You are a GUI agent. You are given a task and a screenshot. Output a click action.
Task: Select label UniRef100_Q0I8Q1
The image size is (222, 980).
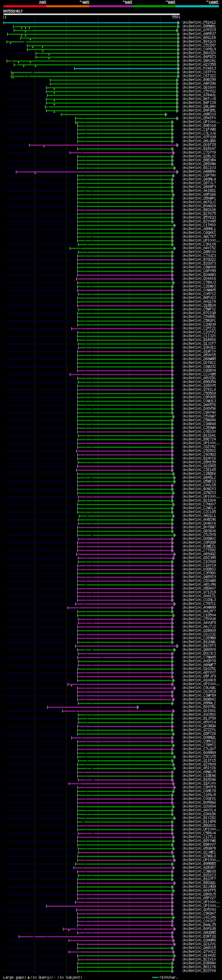(199, 711)
